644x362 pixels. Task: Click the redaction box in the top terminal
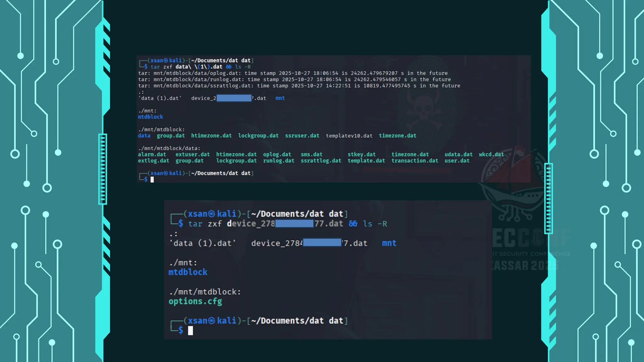coord(234,98)
